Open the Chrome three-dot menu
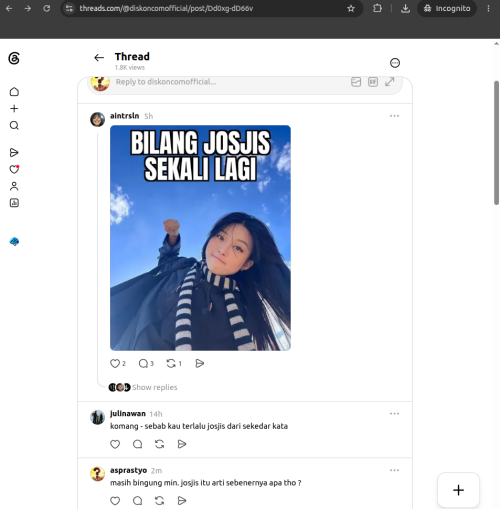This screenshot has height=509, width=500. (488, 8)
